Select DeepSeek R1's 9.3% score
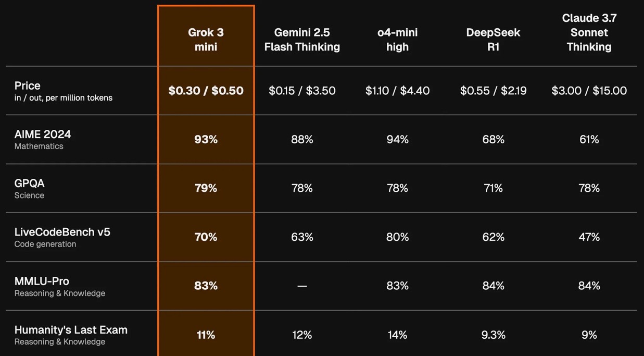This screenshot has height=356, width=644. [493, 335]
